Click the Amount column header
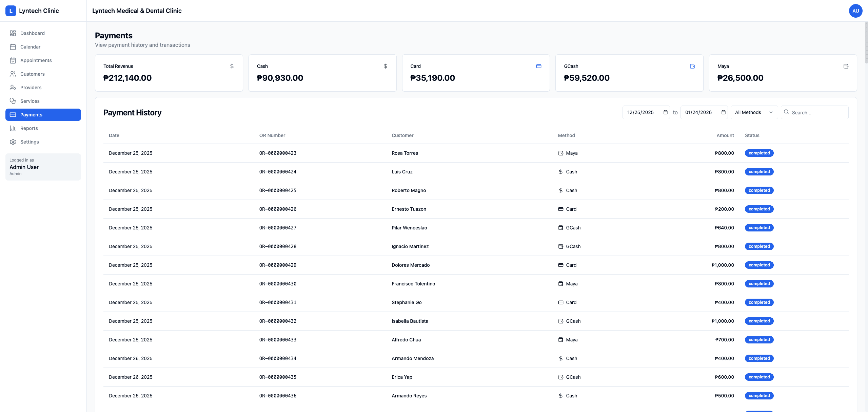The image size is (868, 412). click(725, 135)
